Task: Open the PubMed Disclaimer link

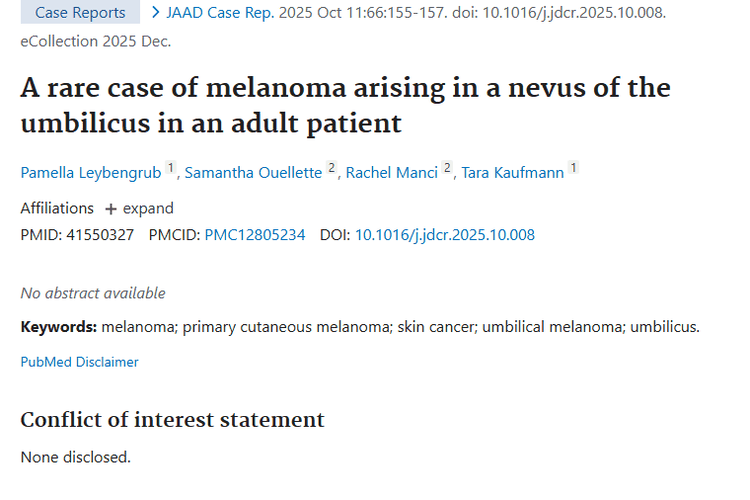Action: point(80,362)
